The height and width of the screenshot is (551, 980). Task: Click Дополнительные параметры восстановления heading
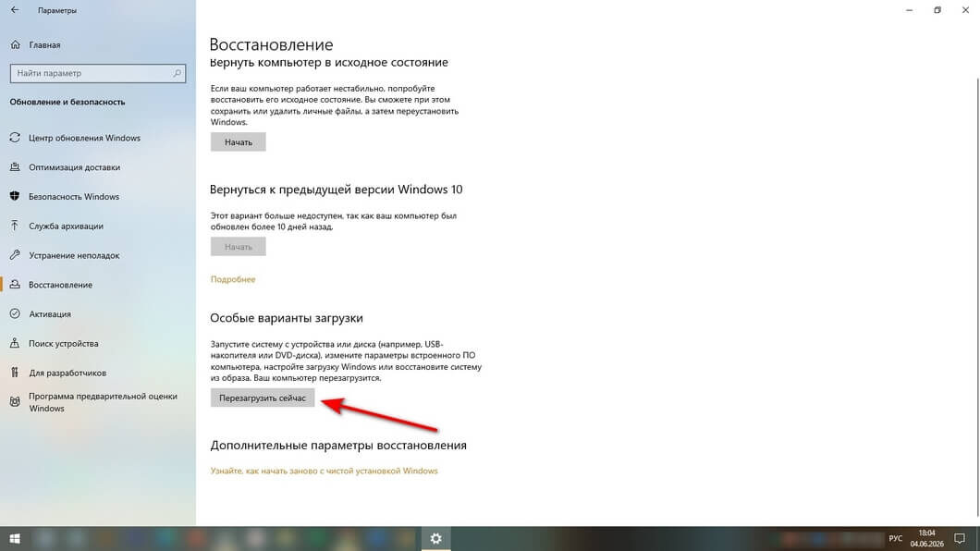[338, 445]
